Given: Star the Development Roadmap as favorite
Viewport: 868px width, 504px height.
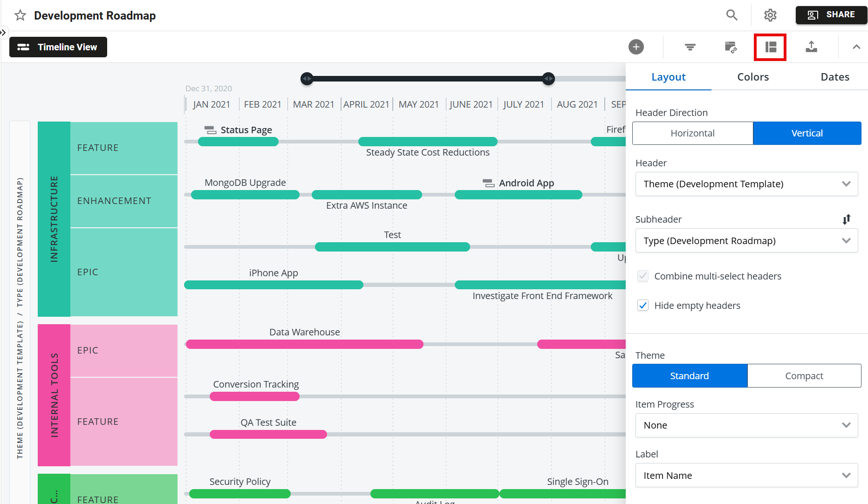Looking at the screenshot, I should [x=20, y=15].
